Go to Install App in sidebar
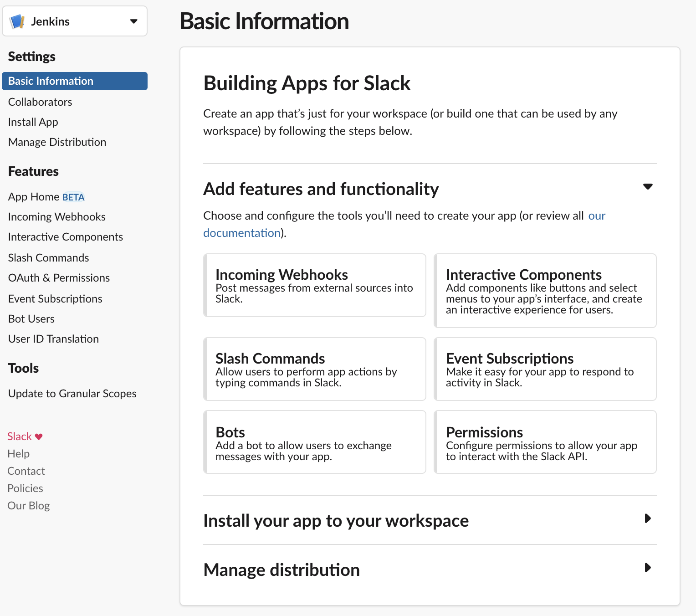The width and height of the screenshot is (696, 616). point(33,122)
